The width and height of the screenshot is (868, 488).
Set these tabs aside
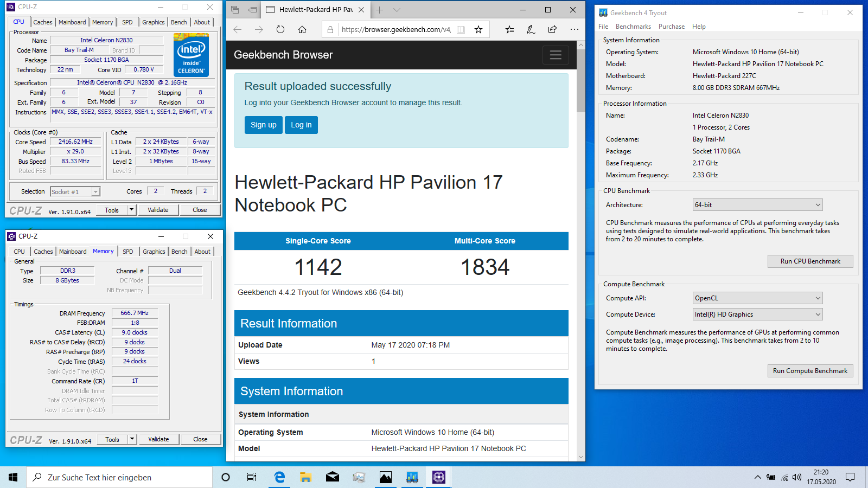(x=252, y=10)
